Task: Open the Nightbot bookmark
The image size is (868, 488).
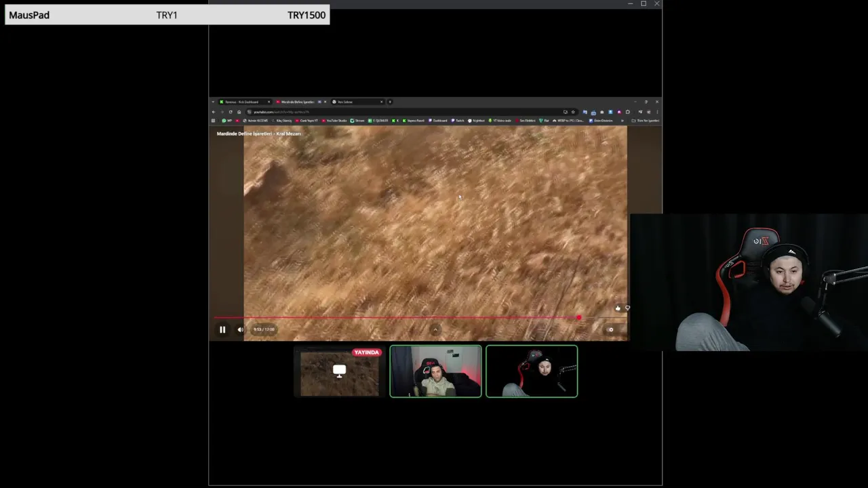Action: point(476,121)
